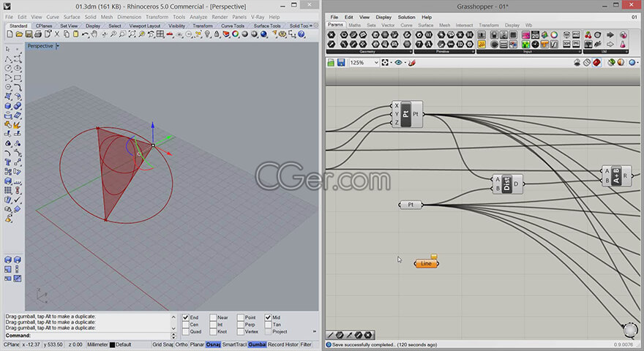644x351 pixels.
Task: Toggle the Mid osnap checkbox
Action: coord(268,317)
